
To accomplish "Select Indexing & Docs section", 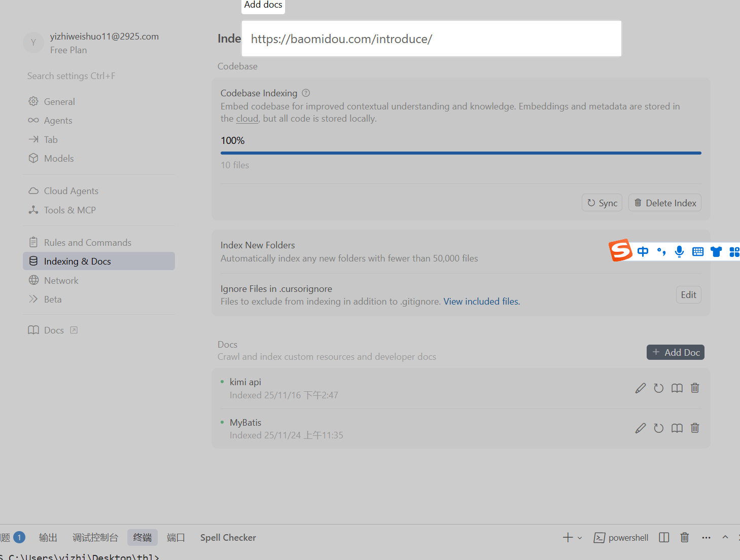I will 99,261.
